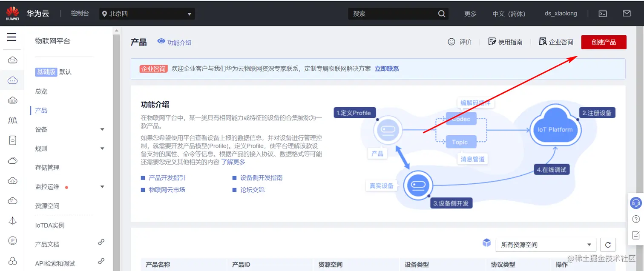644x271 pixels.
Task: Open the 论坛交流 link
Action: coord(253,190)
